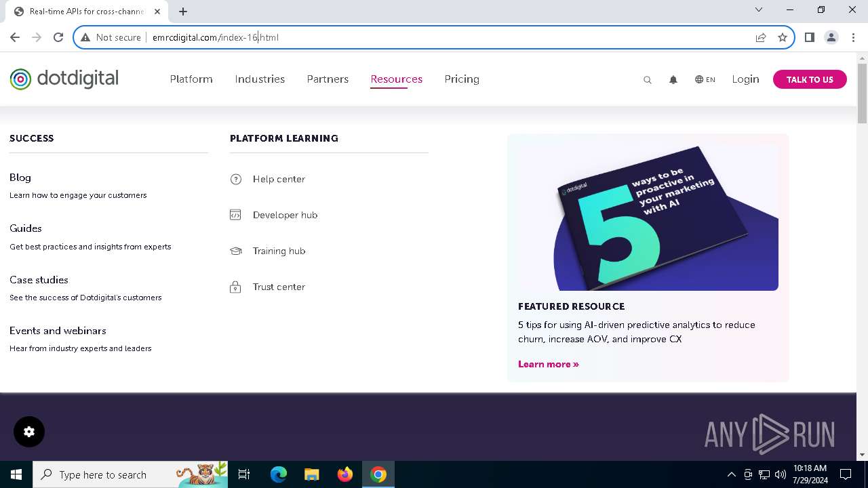Open Task View on taskbar
The image size is (868, 488).
tap(244, 474)
